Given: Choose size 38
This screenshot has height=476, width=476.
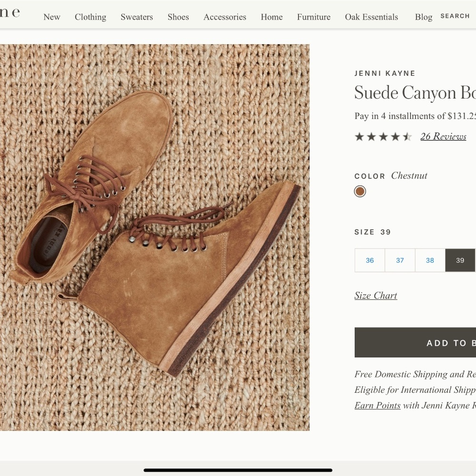Looking at the screenshot, I should coord(430,260).
